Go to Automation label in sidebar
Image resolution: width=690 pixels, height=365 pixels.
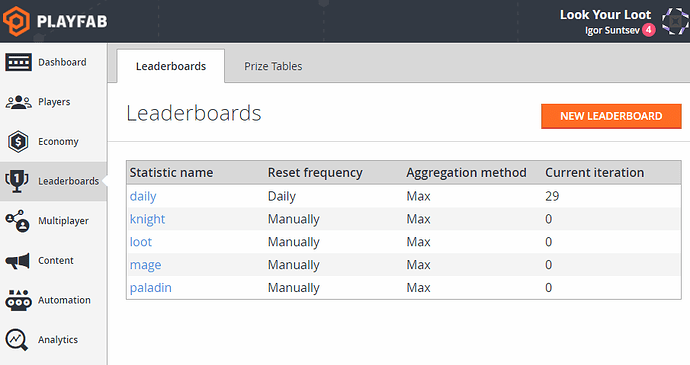coord(64,300)
